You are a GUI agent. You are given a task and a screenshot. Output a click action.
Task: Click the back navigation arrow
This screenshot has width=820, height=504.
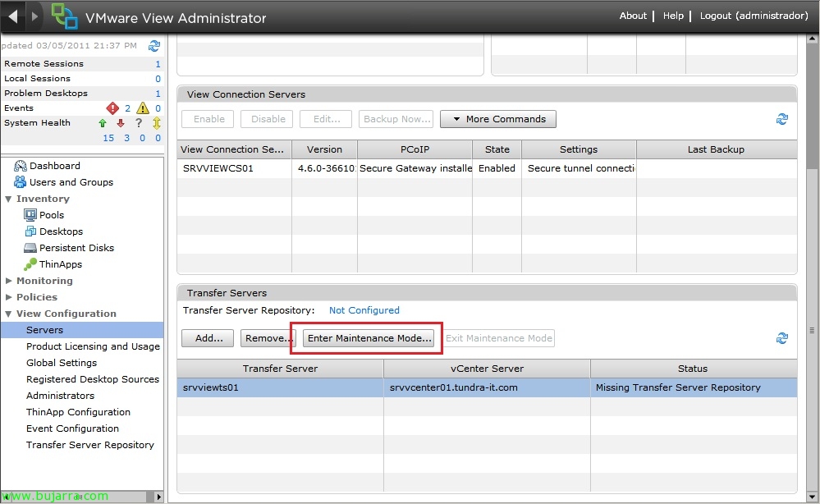click(x=13, y=16)
